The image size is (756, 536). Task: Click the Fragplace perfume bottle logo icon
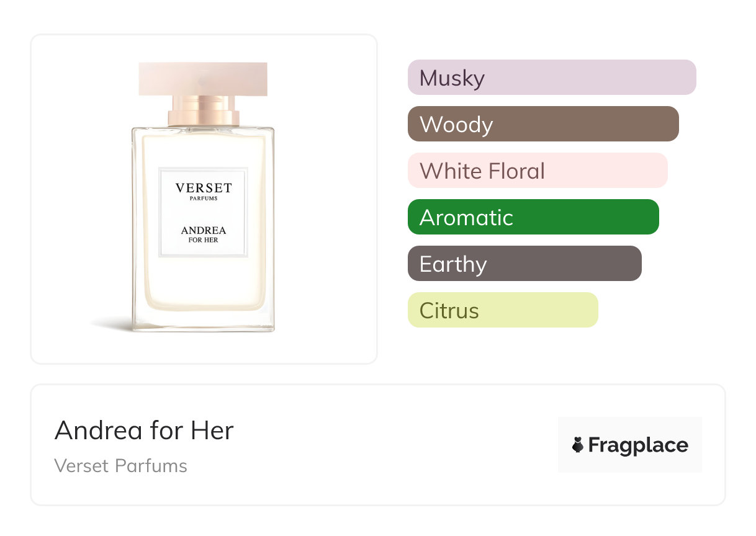pyautogui.click(x=578, y=445)
